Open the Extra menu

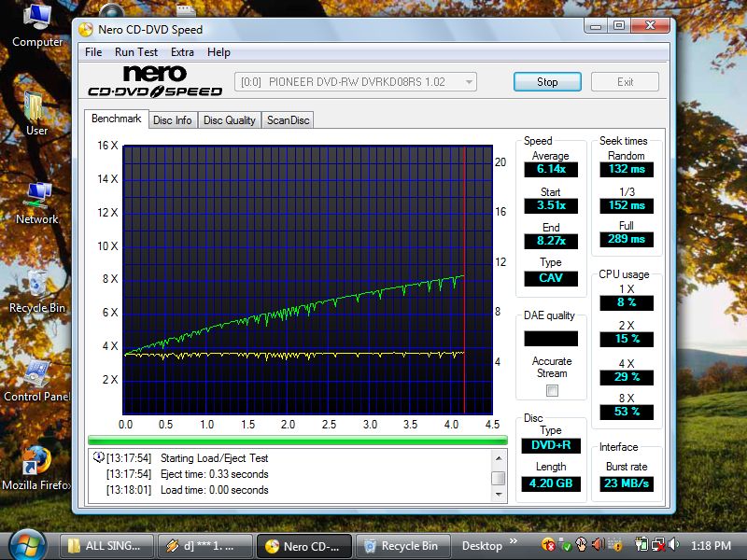pos(182,52)
